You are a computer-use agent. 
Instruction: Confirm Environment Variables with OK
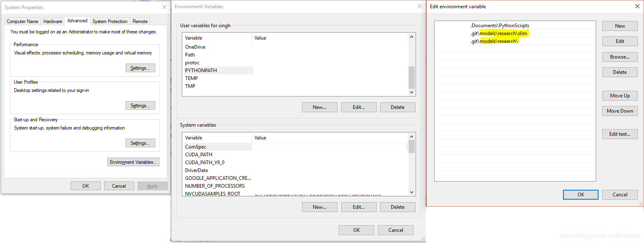pyautogui.click(x=356, y=230)
